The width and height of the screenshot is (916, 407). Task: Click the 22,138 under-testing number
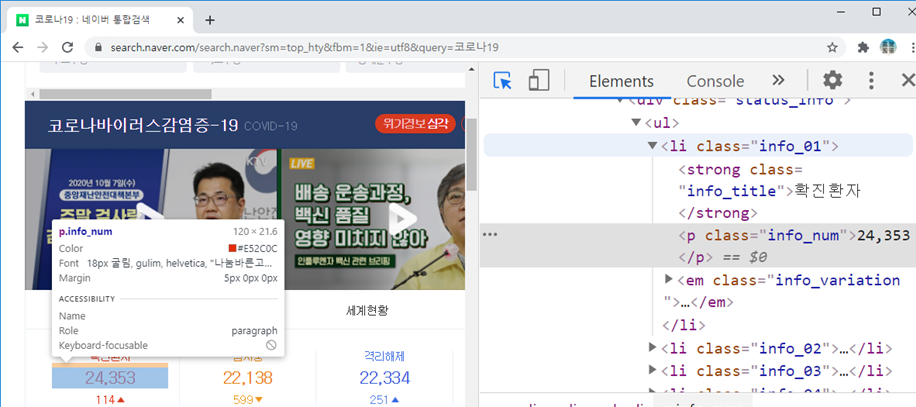pyautogui.click(x=247, y=378)
